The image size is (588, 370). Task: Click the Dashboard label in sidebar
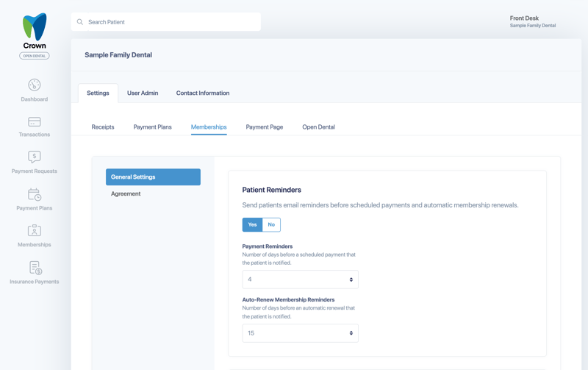(x=34, y=99)
